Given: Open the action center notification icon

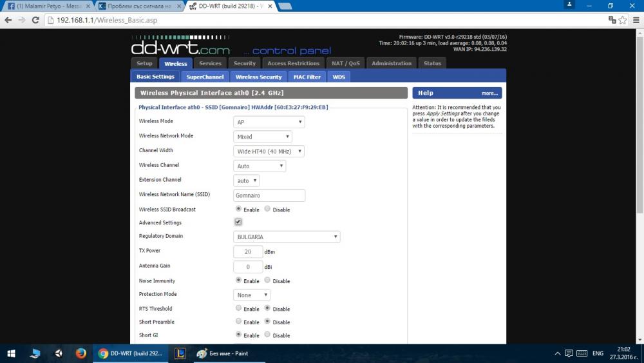Looking at the screenshot, I should [569, 353].
